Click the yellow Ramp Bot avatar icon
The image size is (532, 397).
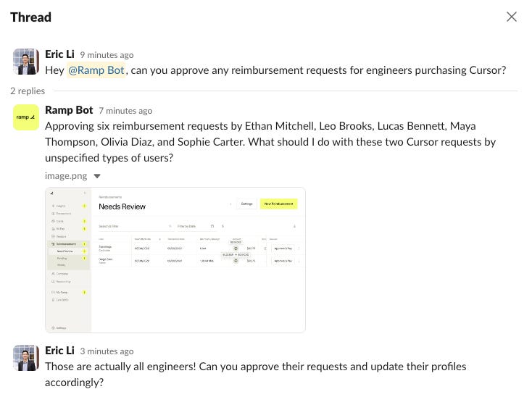coord(26,117)
